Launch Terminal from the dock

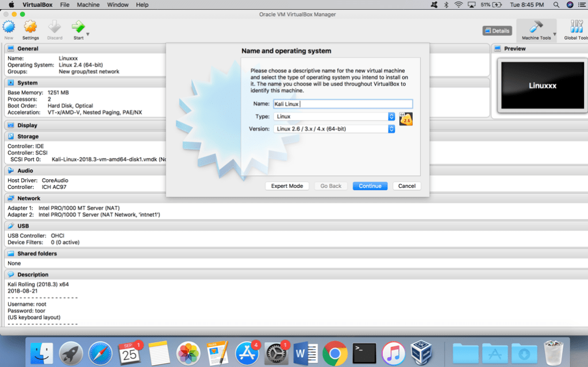(x=364, y=353)
